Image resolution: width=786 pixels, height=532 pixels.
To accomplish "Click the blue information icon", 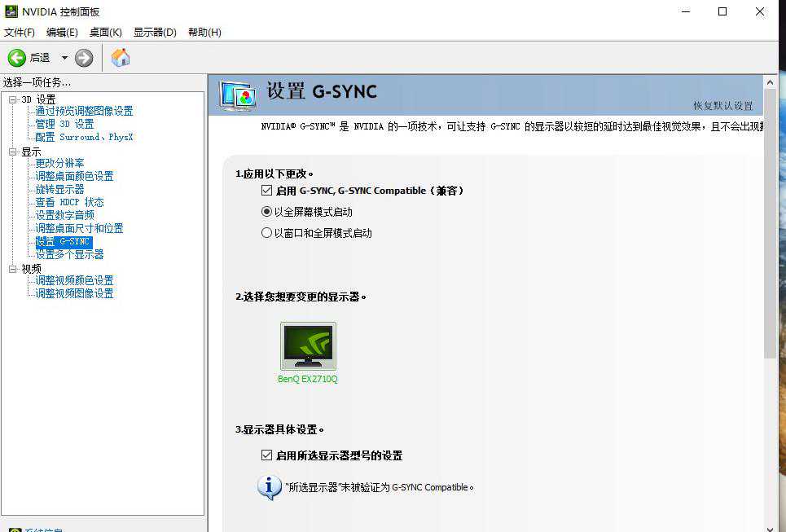I will coord(269,486).
